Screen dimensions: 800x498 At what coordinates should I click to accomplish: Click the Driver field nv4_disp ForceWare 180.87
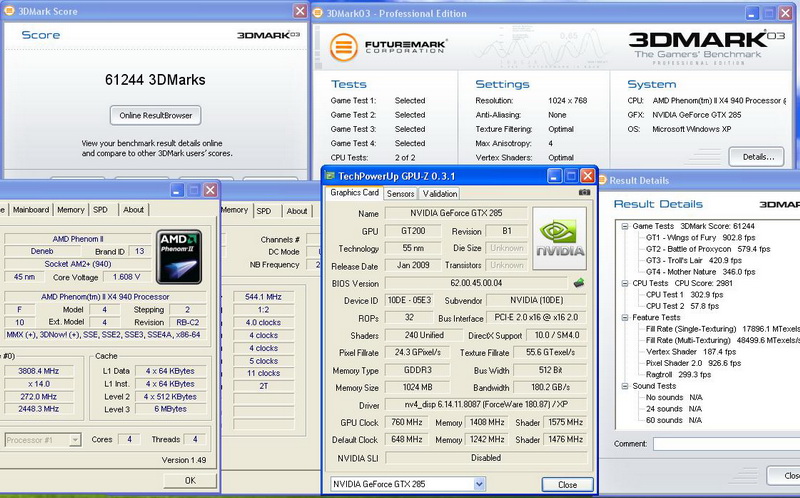[x=486, y=404]
